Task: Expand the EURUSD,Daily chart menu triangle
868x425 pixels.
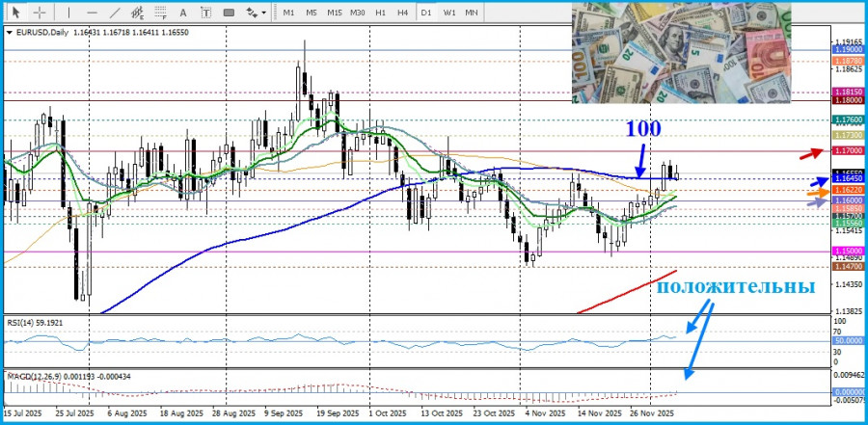Action: point(10,33)
